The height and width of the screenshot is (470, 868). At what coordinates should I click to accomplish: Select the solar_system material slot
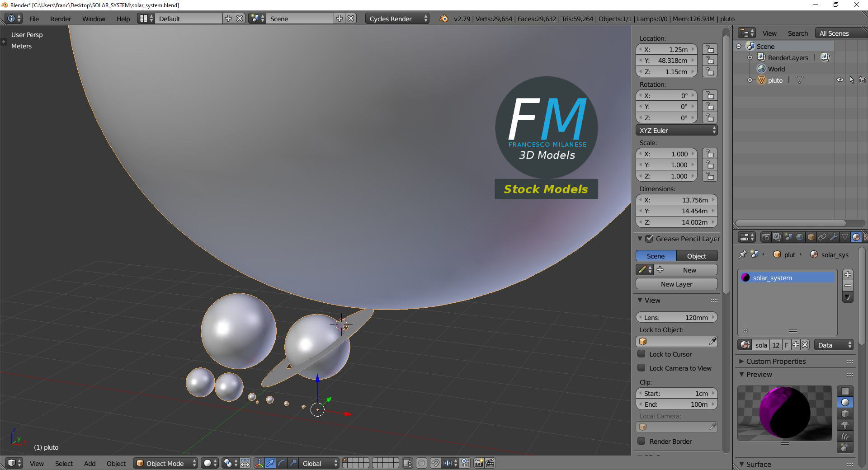click(x=787, y=277)
